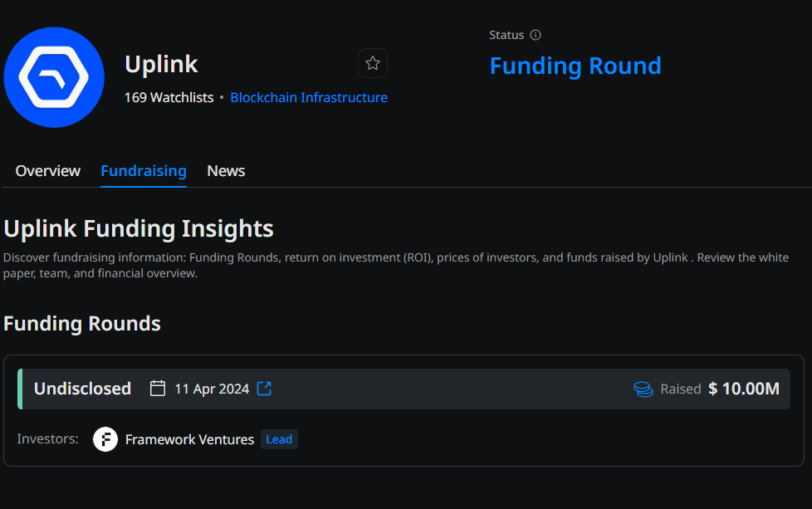Open the Framework Ventures investor page

(189, 439)
